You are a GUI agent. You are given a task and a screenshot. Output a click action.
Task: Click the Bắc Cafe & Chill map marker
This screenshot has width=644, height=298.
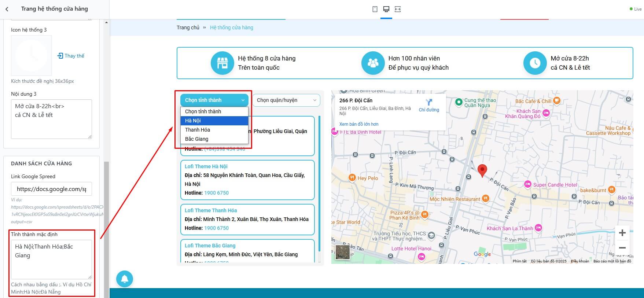click(556, 100)
